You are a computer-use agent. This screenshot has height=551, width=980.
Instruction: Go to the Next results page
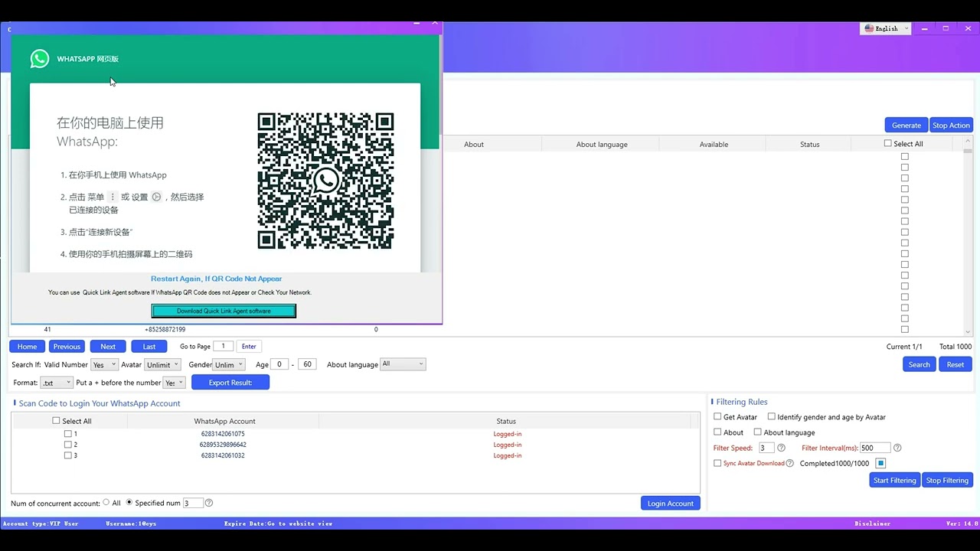coord(108,347)
